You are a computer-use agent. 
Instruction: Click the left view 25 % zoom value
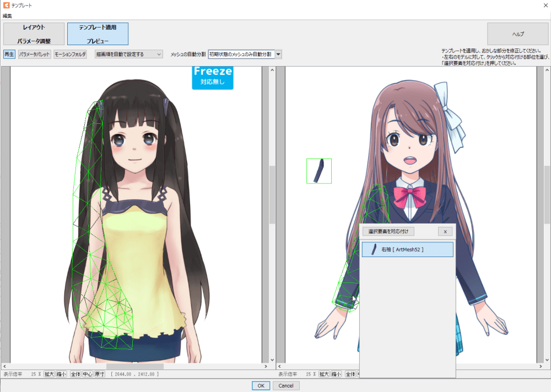tap(36, 374)
